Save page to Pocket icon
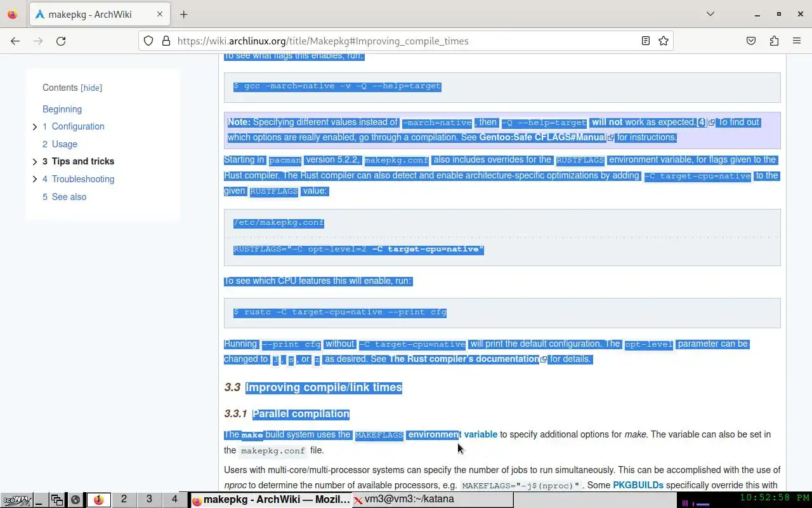Image resolution: width=812 pixels, height=508 pixels. point(751,41)
